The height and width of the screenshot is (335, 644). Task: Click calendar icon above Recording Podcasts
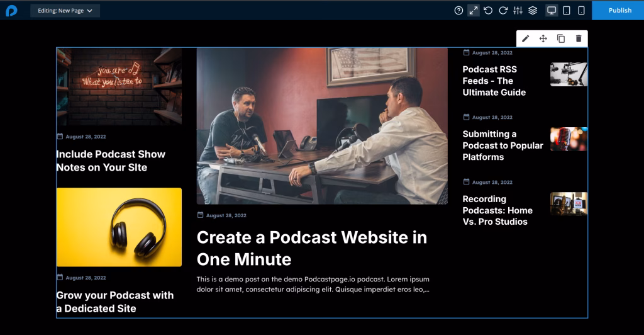tap(466, 182)
